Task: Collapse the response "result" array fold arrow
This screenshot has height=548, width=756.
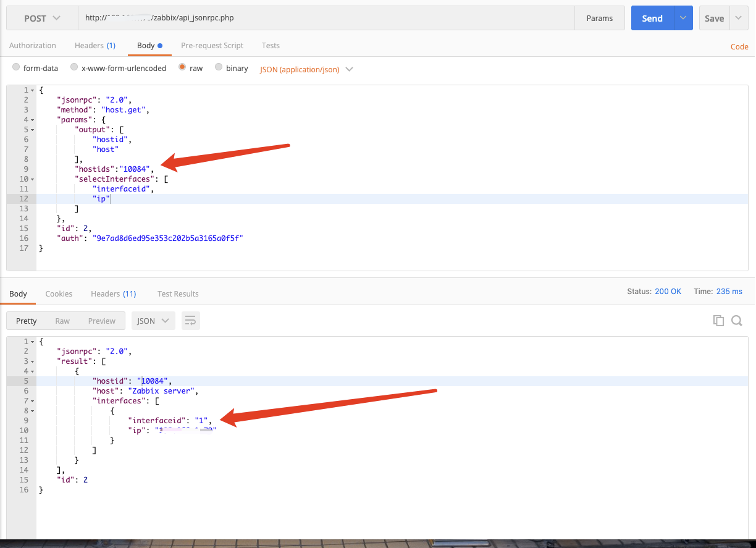Action: pos(32,361)
